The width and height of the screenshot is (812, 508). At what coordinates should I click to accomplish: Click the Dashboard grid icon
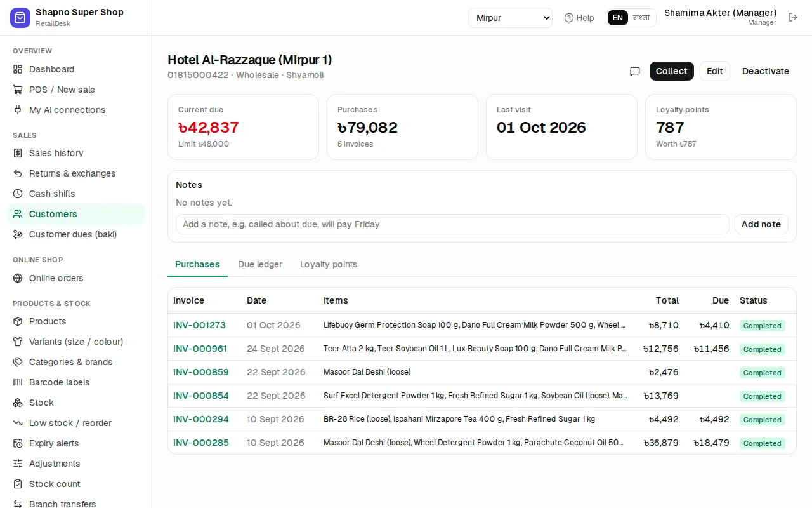click(x=18, y=69)
